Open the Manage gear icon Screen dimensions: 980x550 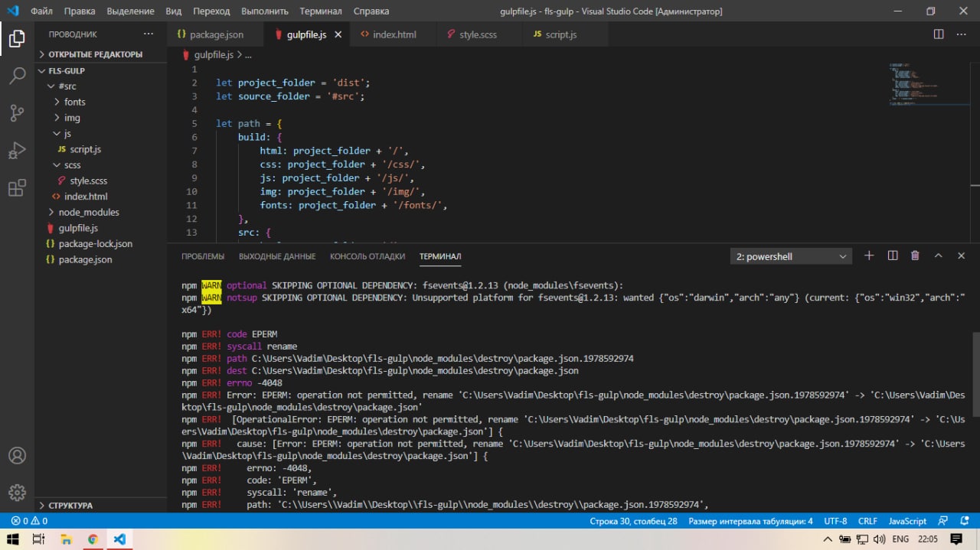coord(17,492)
